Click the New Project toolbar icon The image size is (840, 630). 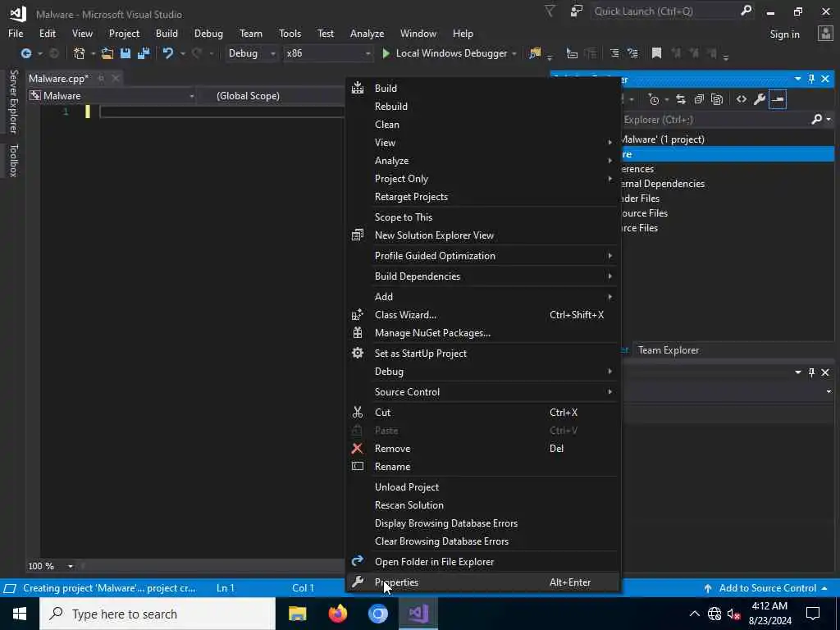coord(80,53)
